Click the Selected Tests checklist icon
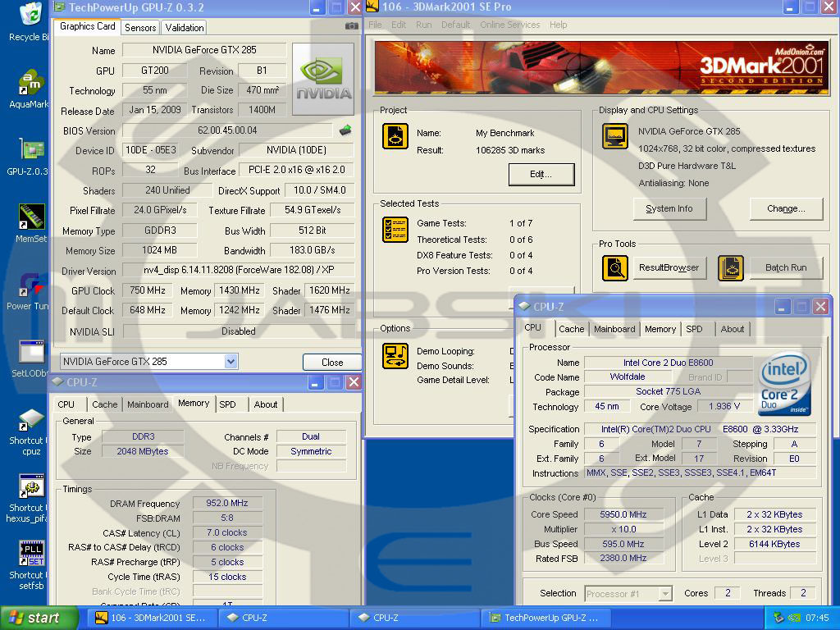This screenshot has width=840, height=630. pos(395,230)
